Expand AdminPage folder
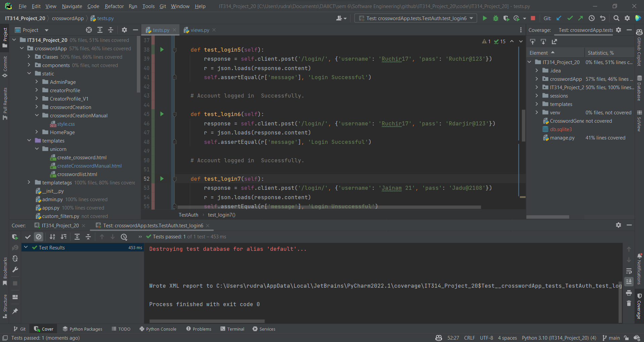644x342 pixels. pos(37,82)
